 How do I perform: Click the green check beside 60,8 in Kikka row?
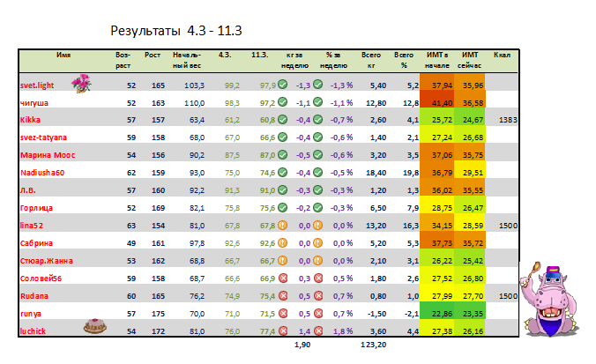(x=282, y=119)
